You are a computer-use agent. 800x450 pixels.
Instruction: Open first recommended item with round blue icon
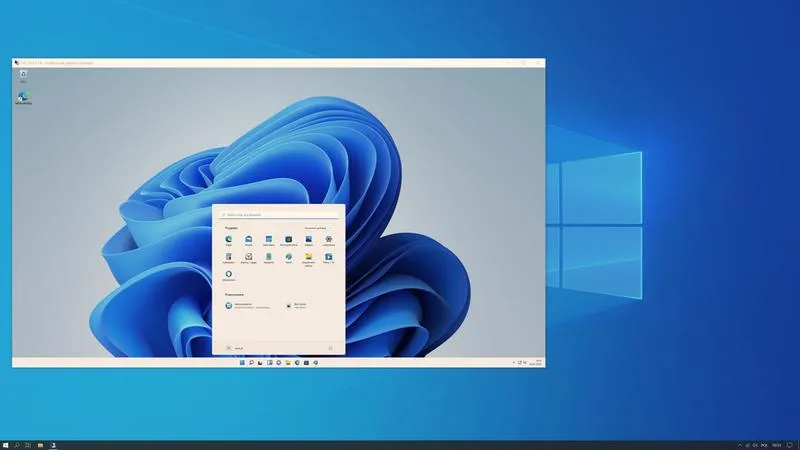(x=248, y=306)
